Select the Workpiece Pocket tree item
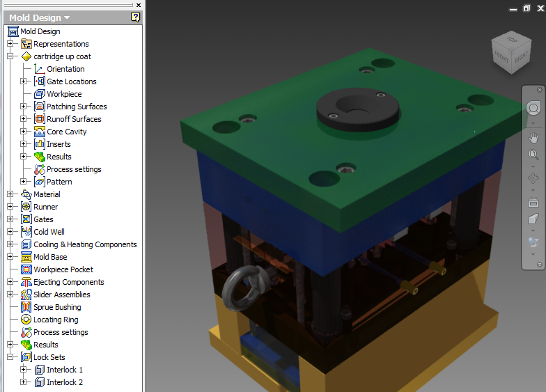The height and width of the screenshot is (392, 546). tap(63, 269)
